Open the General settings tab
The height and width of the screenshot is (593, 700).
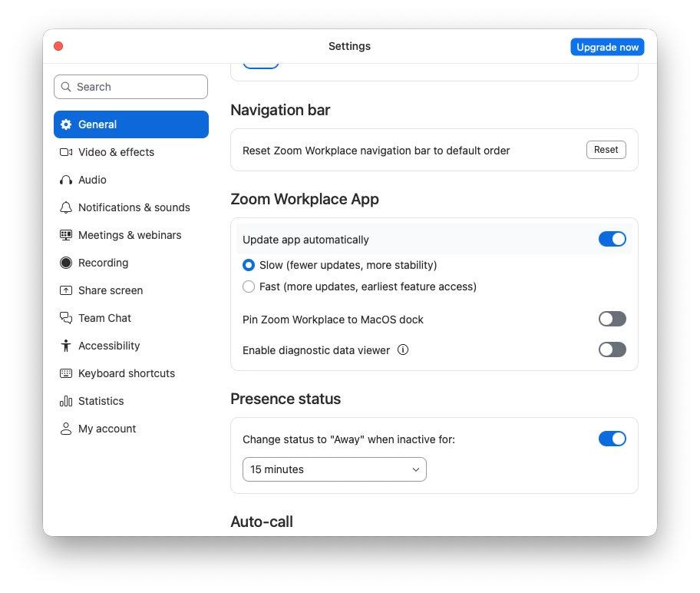pos(131,124)
